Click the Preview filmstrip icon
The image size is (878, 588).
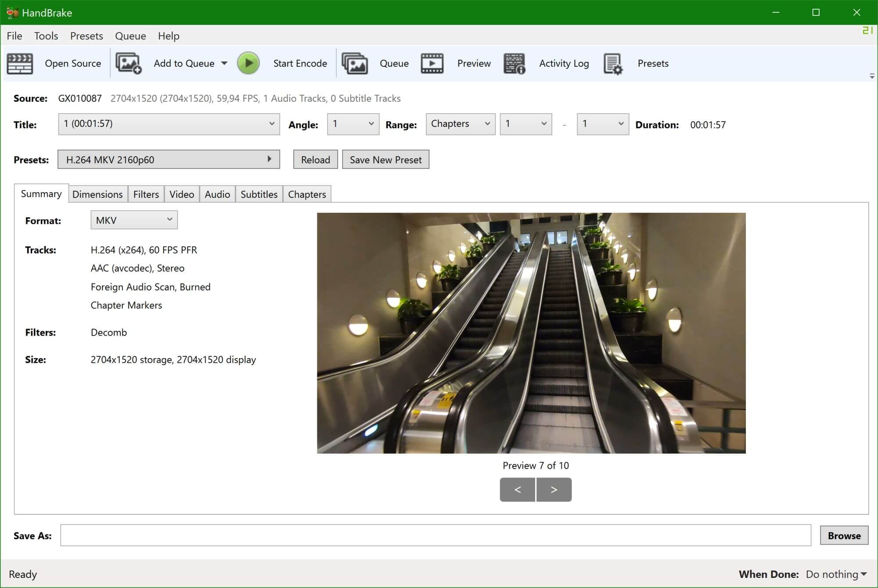tap(432, 64)
